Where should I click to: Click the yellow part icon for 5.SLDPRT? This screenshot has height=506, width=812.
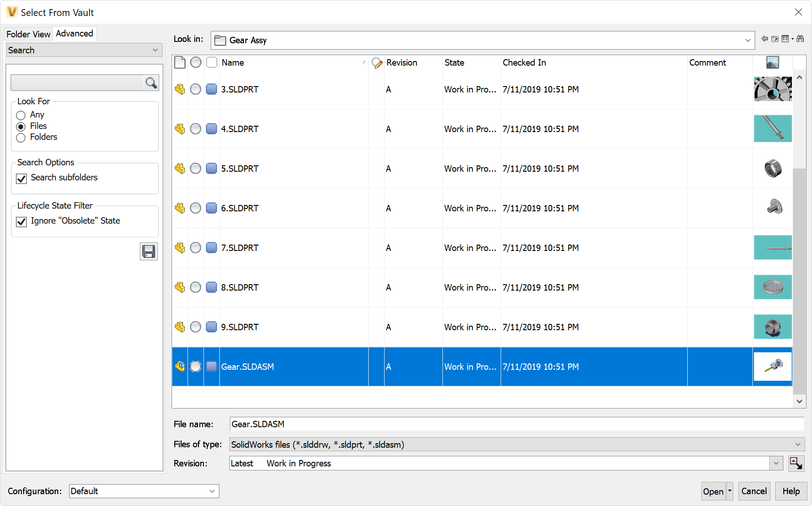tap(180, 169)
